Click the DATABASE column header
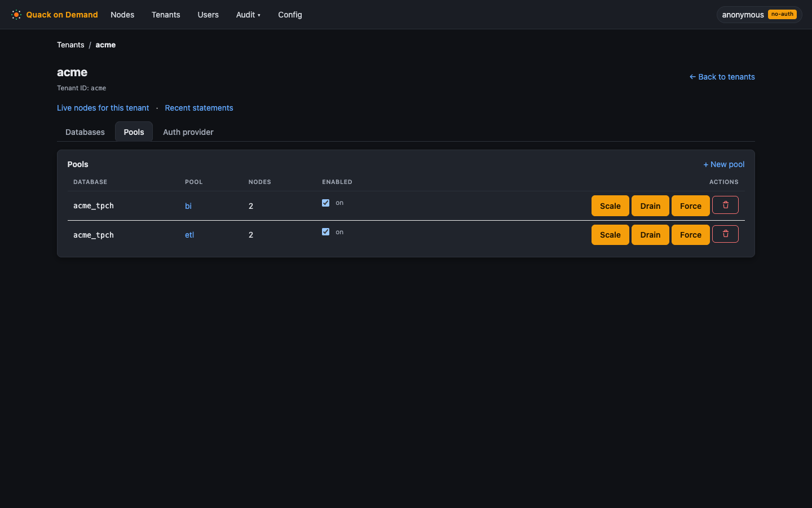Viewport: 812px width, 508px height. (90, 182)
